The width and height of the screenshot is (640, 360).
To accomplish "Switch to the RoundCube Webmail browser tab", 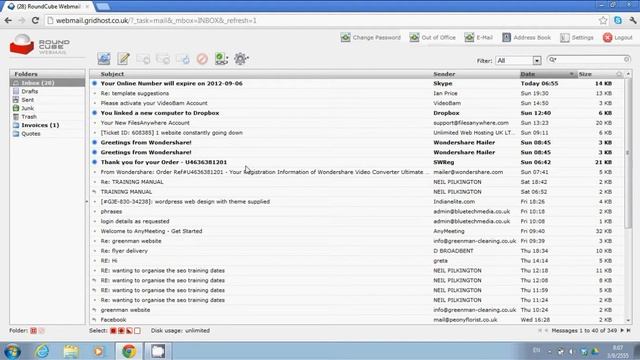I will click(48, 7).
